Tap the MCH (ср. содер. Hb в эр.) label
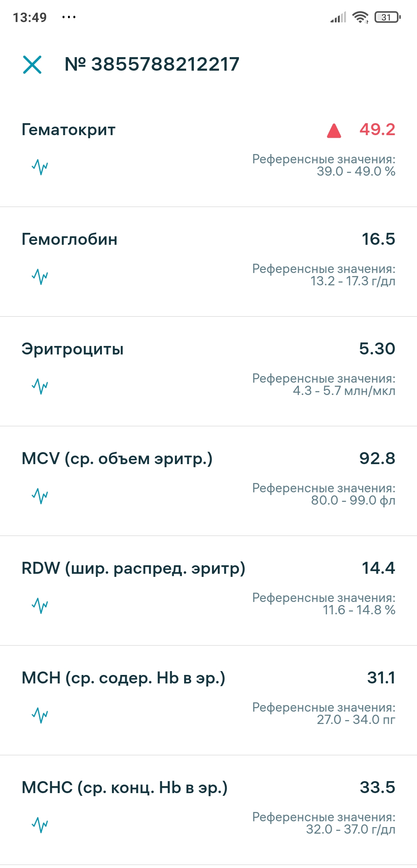Viewport: 417px width, 868px height. [x=124, y=678]
